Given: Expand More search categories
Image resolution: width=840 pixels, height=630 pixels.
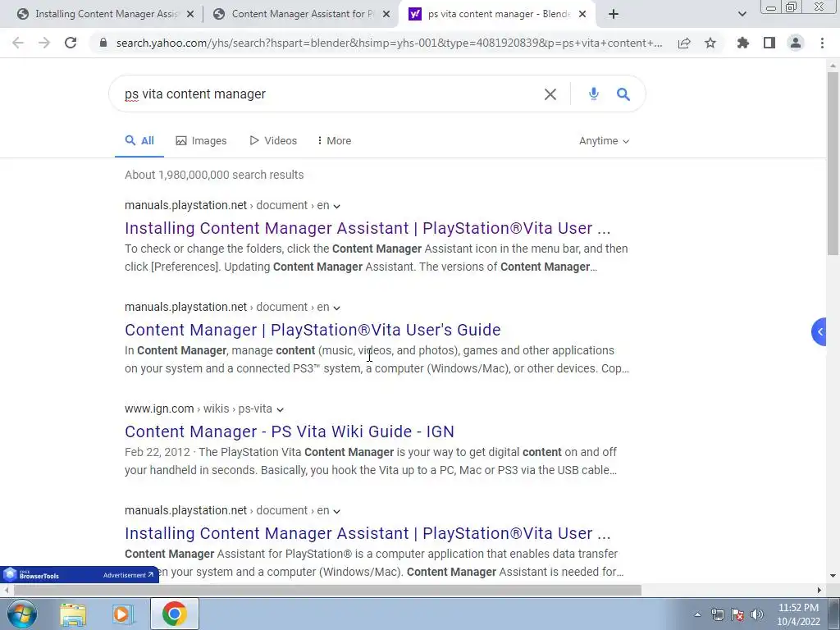Looking at the screenshot, I should [335, 141].
